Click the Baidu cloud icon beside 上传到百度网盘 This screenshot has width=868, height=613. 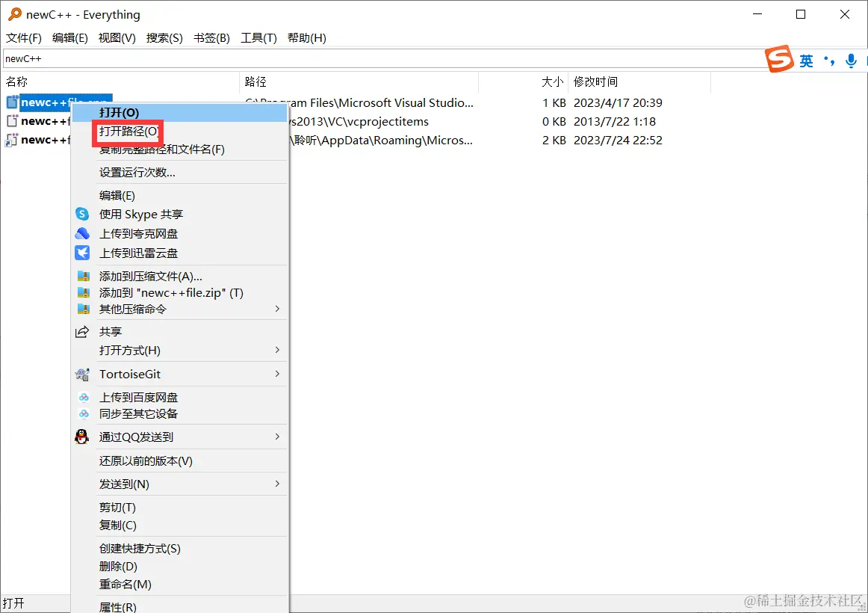pos(84,397)
